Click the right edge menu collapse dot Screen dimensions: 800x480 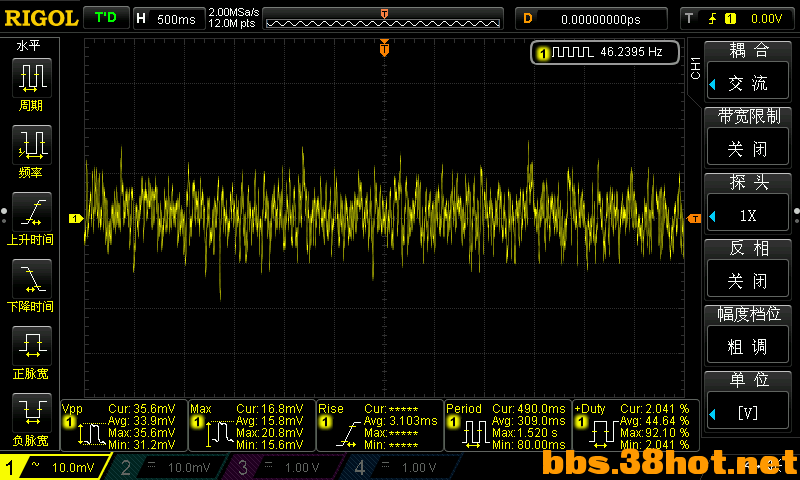pos(796,211)
